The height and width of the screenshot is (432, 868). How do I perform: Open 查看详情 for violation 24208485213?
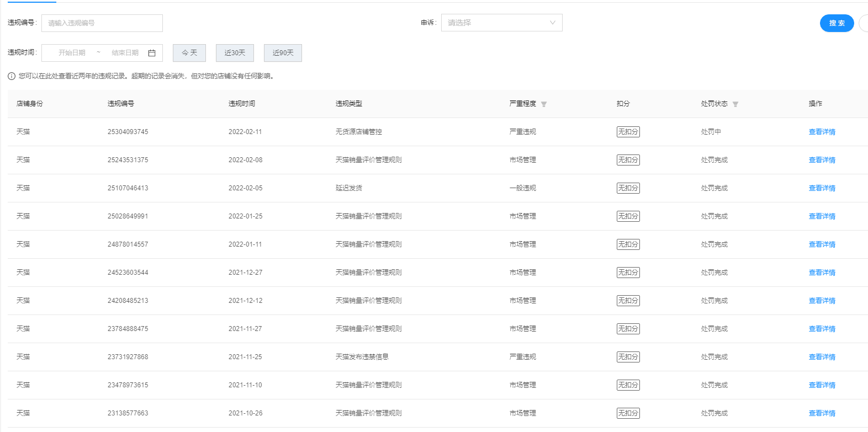point(822,301)
